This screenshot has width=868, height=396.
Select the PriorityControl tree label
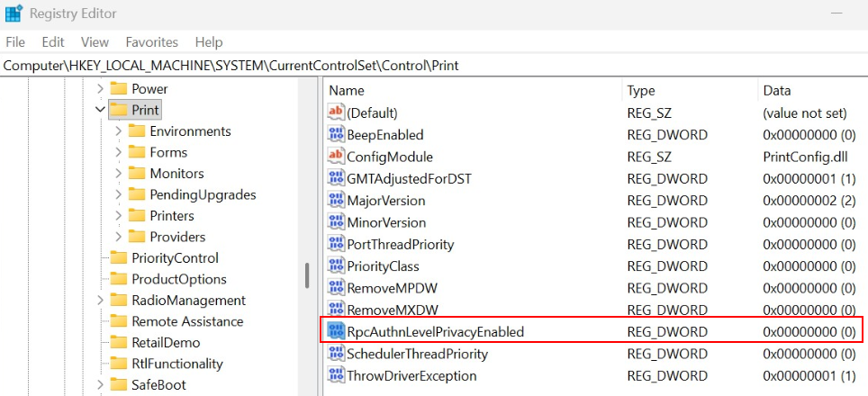(175, 257)
